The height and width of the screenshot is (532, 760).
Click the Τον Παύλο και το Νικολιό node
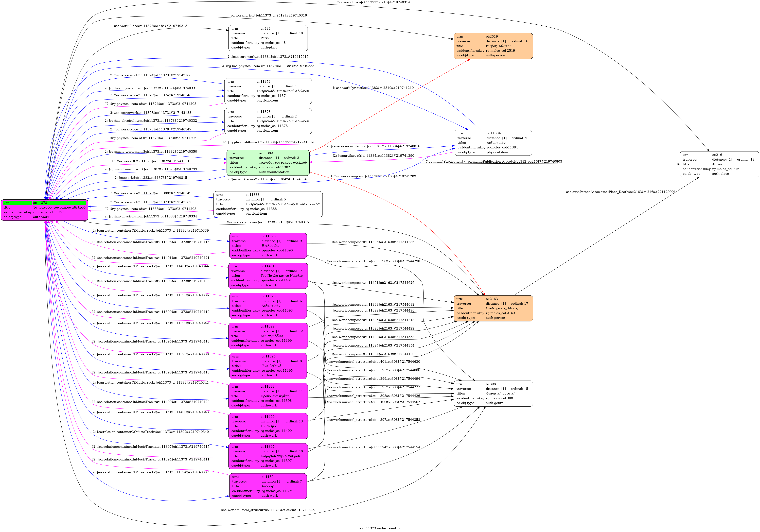[268, 276]
